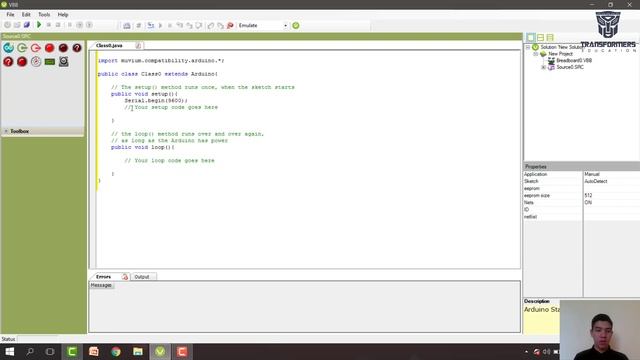The height and width of the screenshot is (360, 640).
Task: Click the green check circle beside the Emulate dropdown
Action: pyautogui.click(x=296, y=25)
